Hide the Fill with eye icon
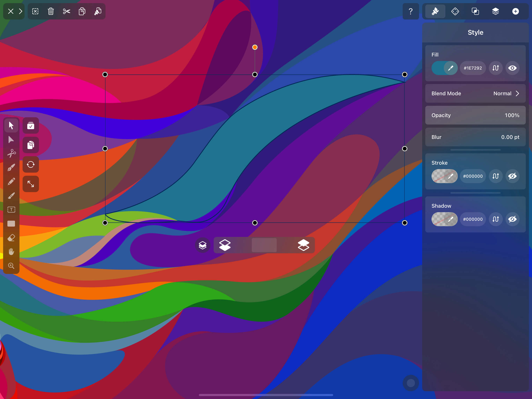The height and width of the screenshot is (399, 532). 512,68
